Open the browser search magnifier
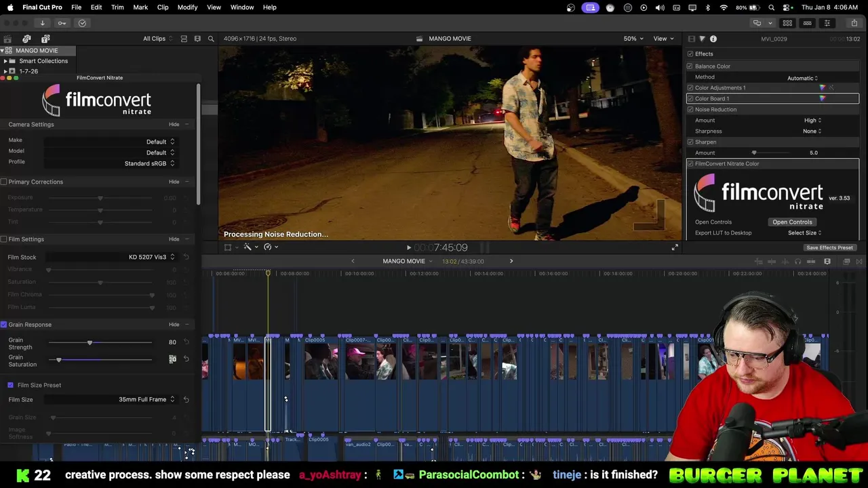 211,39
